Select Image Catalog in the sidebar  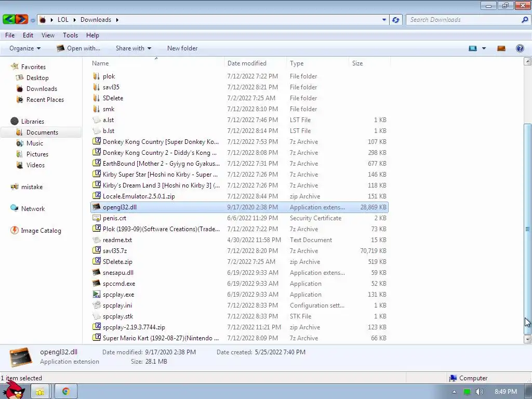41,230
